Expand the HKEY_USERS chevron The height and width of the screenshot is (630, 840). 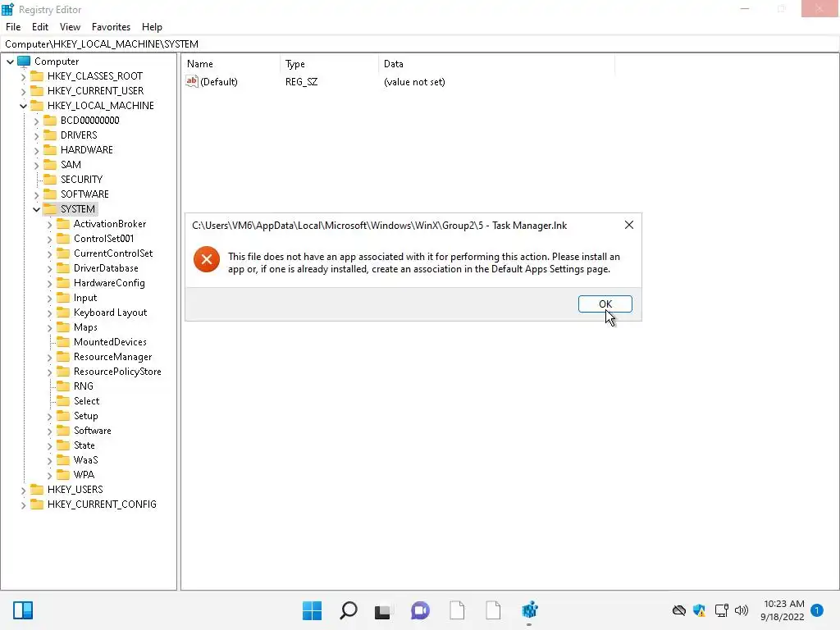23,491
